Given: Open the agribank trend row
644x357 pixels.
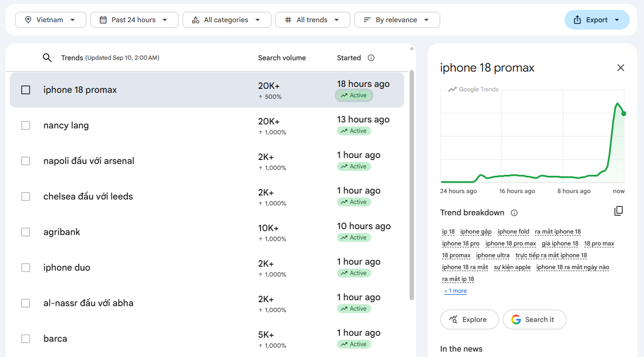Looking at the screenshot, I should (x=207, y=232).
